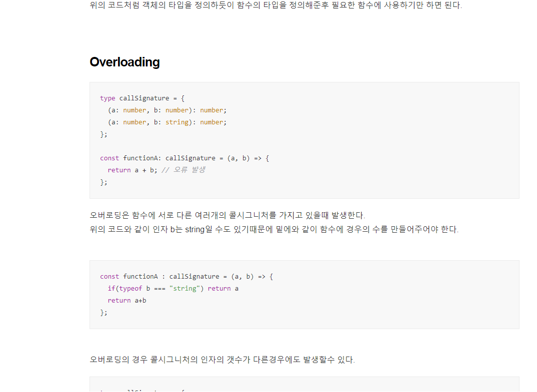
Task: Click the paragraph starting '위의 코드와 같이 인자 b는'
Action: coord(274,230)
